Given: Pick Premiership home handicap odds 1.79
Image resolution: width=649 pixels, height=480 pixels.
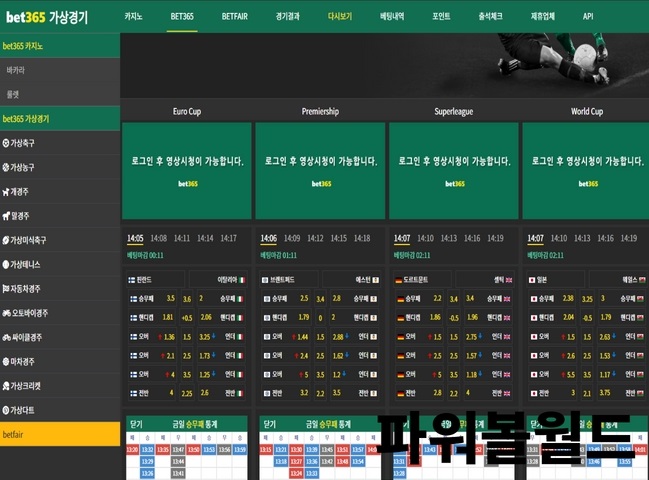Looking at the screenshot, I should pos(286,317).
